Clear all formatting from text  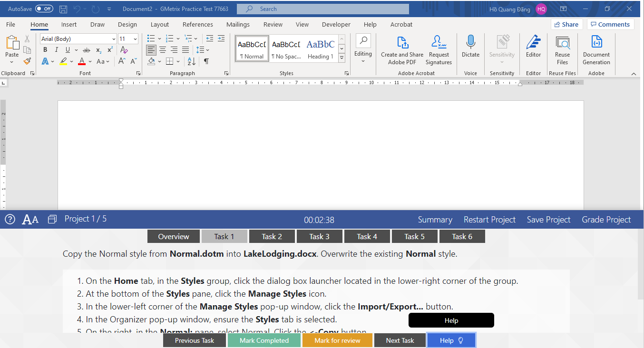pyautogui.click(x=124, y=50)
